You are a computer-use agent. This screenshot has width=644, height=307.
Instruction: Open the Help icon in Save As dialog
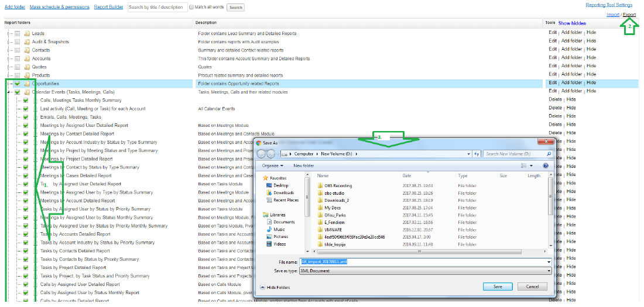coord(546,165)
